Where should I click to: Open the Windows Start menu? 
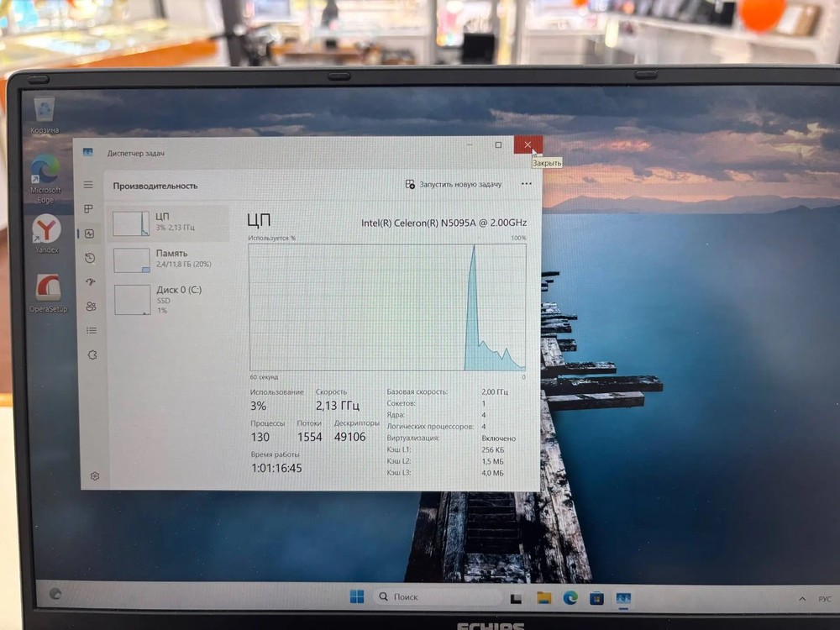tap(357, 596)
